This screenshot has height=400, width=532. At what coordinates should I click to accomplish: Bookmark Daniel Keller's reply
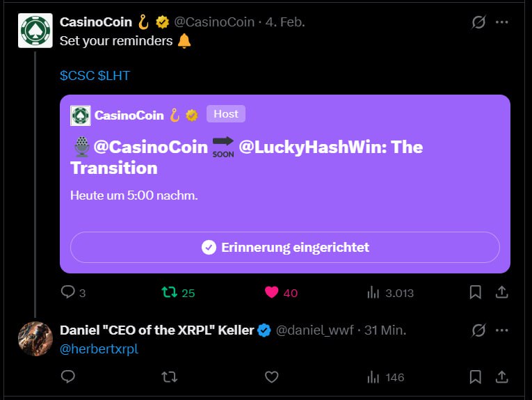[476, 377]
